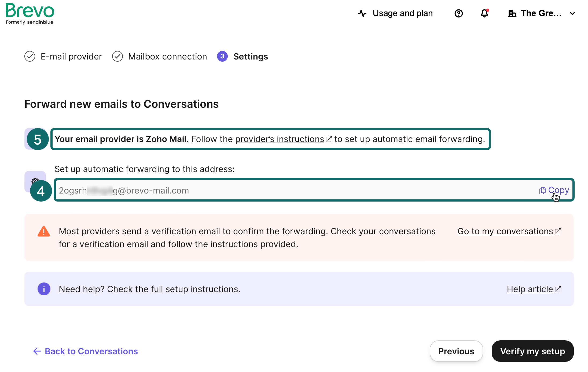Click the orange warning triangle icon
Viewport: 588px width, 372px height.
[44, 232]
